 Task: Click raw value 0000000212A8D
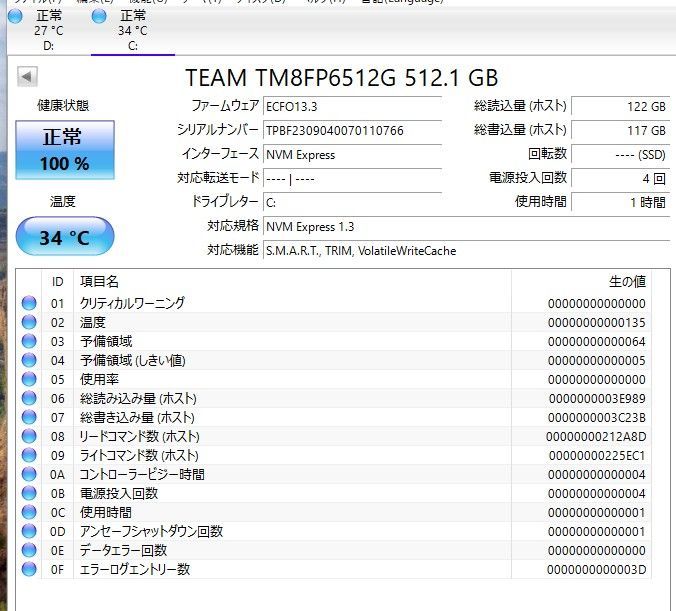coord(596,436)
